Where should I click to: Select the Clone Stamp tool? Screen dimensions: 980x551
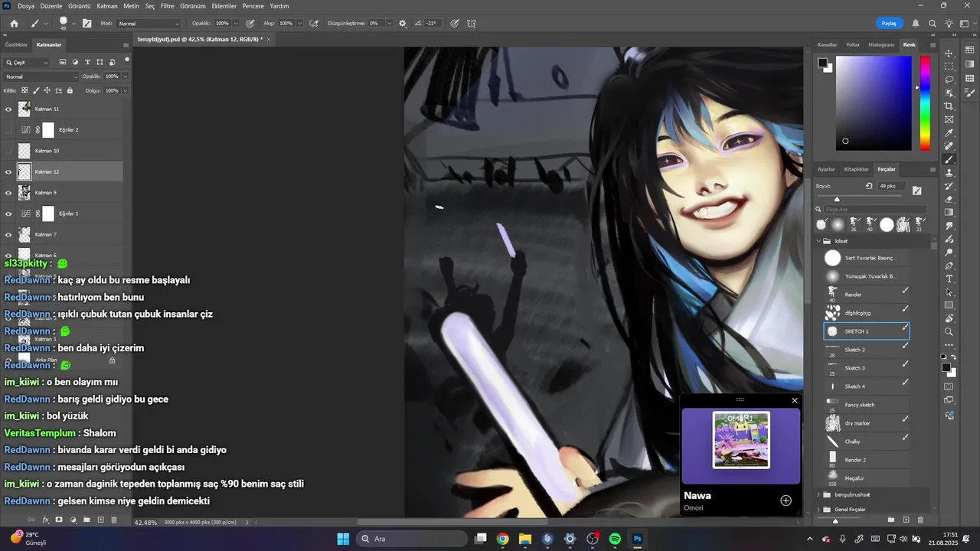coord(949,173)
